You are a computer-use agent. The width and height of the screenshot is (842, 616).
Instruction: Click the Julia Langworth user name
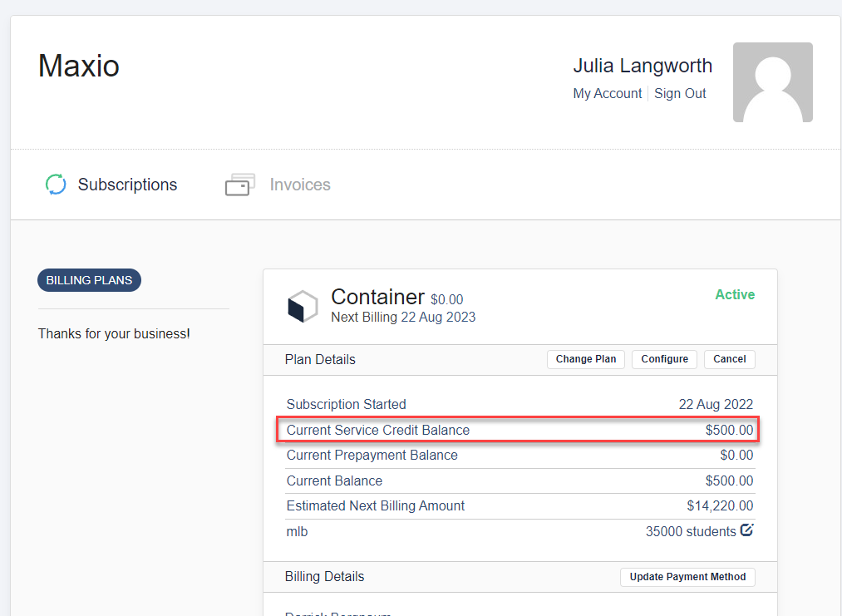point(642,66)
